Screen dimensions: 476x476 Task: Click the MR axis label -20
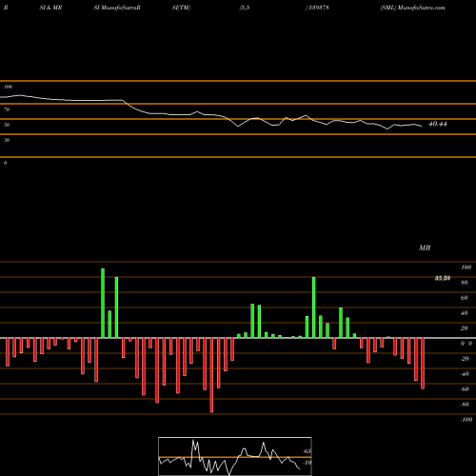[x=465, y=359]
